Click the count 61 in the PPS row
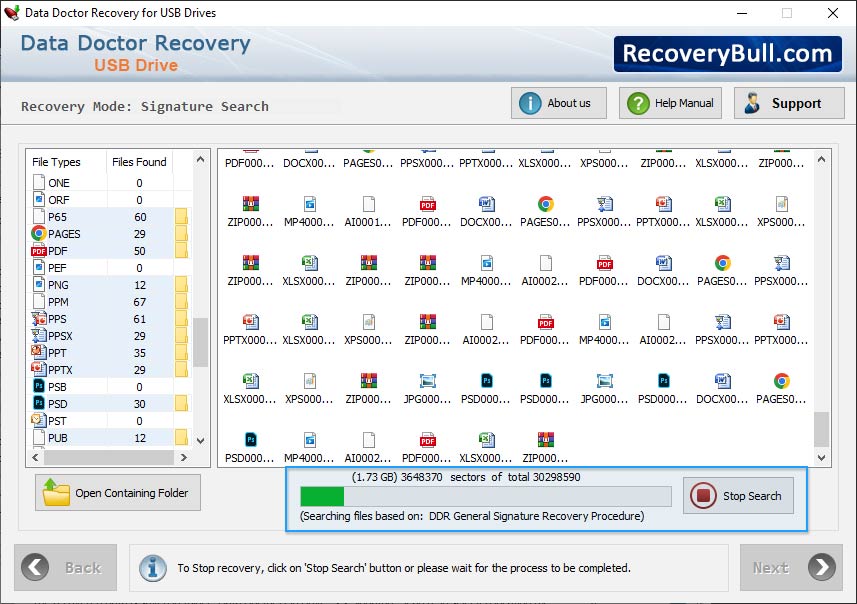 pyautogui.click(x=140, y=319)
